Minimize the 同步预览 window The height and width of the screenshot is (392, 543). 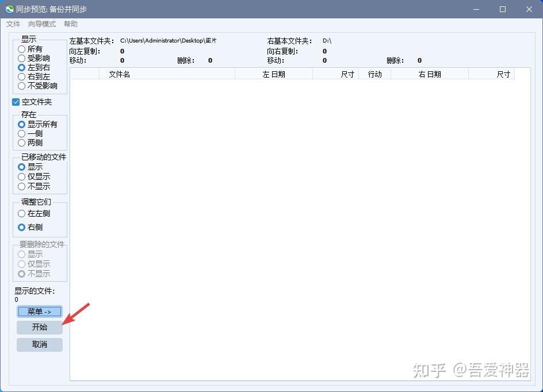(476, 9)
